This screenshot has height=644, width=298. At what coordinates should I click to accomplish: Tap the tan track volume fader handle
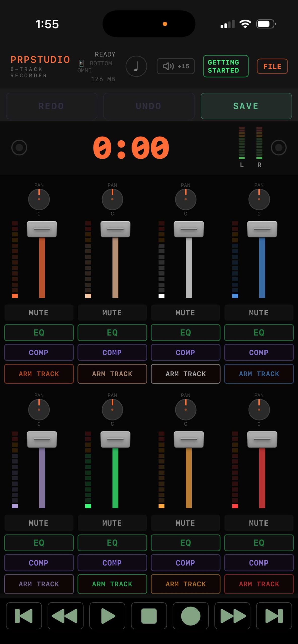pyautogui.click(x=115, y=229)
